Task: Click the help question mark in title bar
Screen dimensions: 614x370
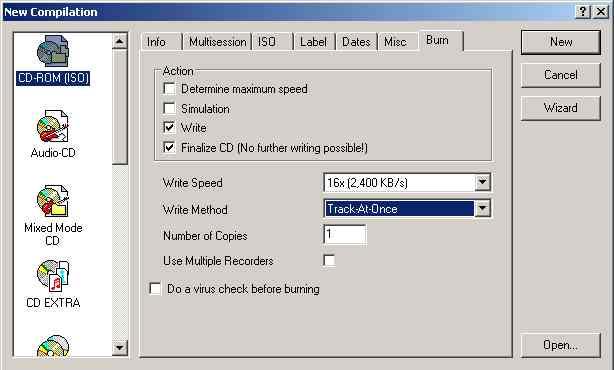Action: [x=582, y=12]
